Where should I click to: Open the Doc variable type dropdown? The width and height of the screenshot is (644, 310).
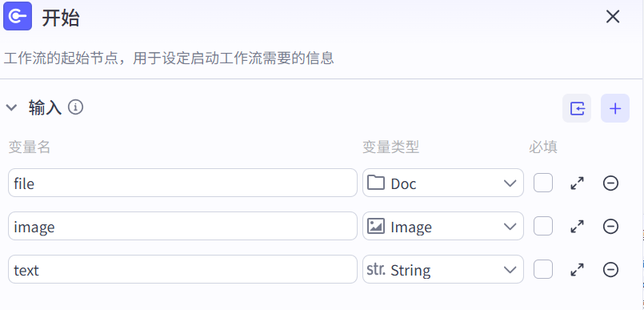click(x=442, y=183)
